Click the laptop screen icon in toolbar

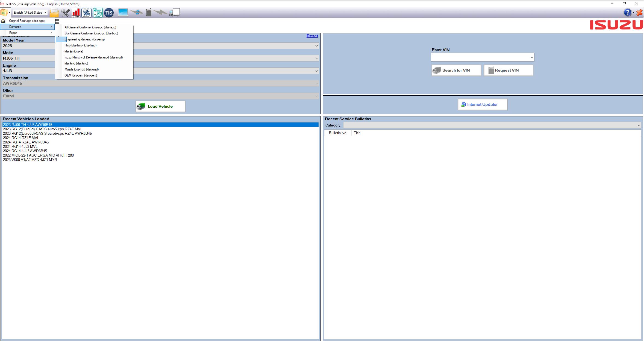click(x=123, y=13)
